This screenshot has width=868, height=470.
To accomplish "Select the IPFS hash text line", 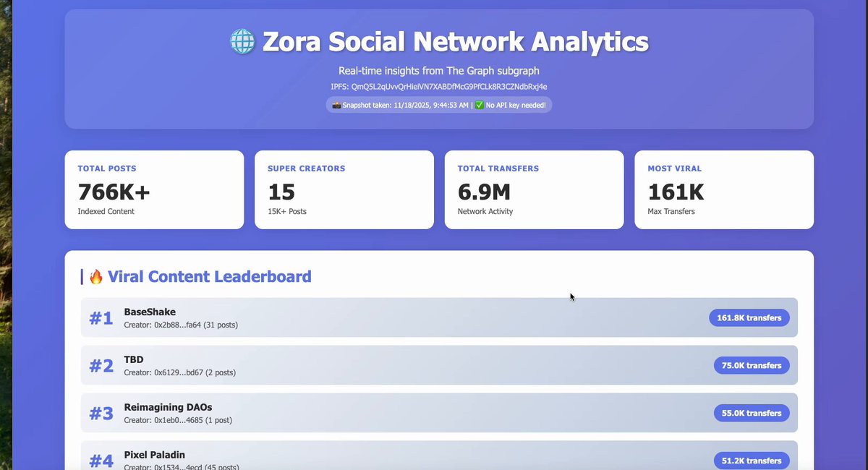I will pos(439,87).
